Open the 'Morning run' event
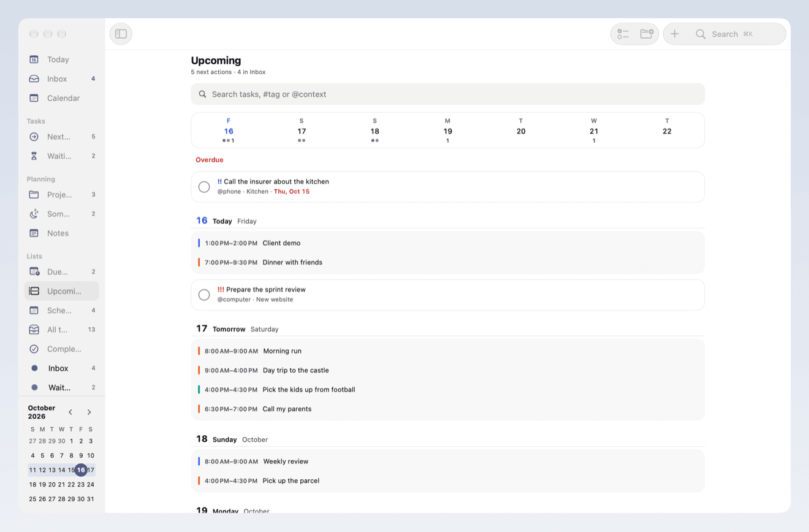This screenshot has height=532, width=809. tap(447, 351)
